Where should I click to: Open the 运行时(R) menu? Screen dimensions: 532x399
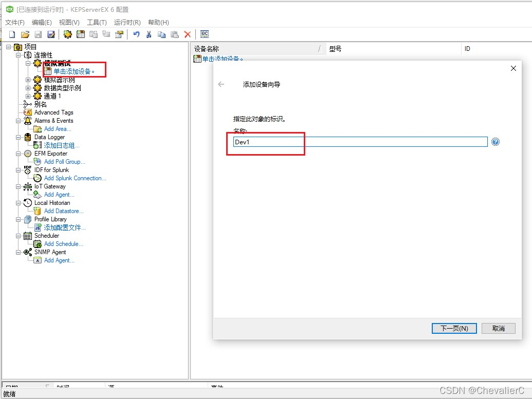127,23
